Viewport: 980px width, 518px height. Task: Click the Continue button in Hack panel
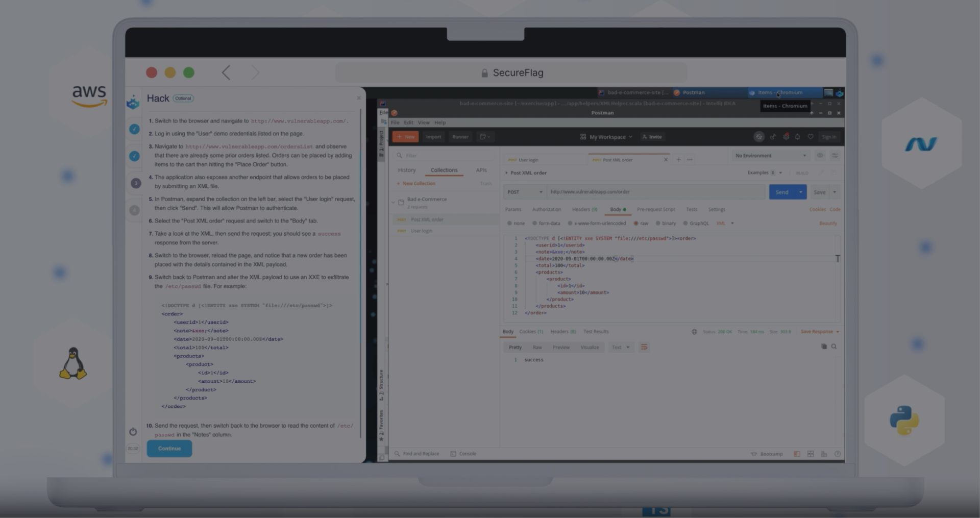coord(169,449)
